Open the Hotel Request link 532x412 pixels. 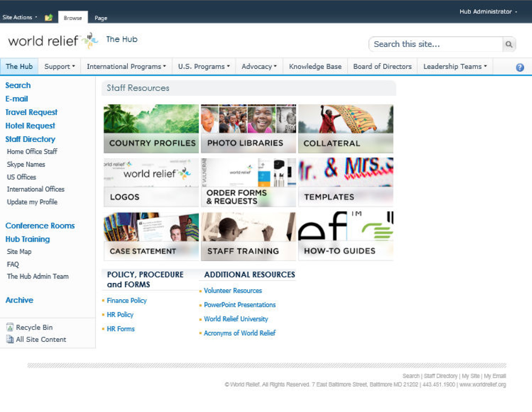tap(30, 126)
